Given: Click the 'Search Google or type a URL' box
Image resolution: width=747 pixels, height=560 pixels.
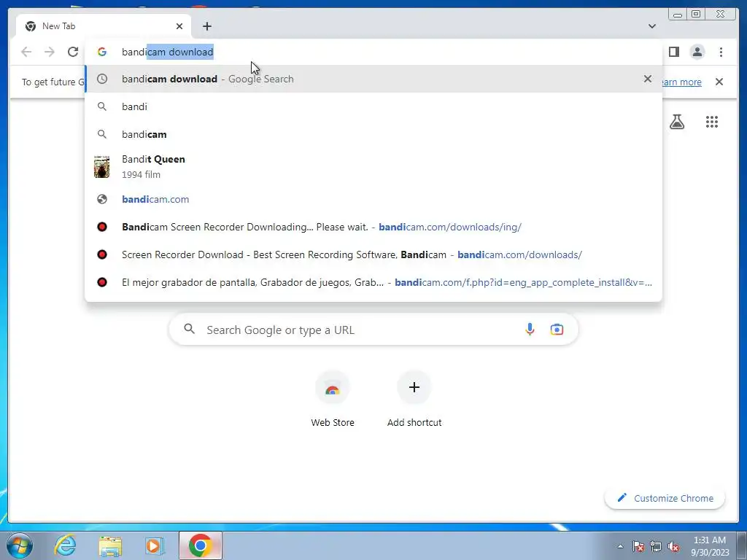Looking at the screenshot, I should [x=373, y=330].
